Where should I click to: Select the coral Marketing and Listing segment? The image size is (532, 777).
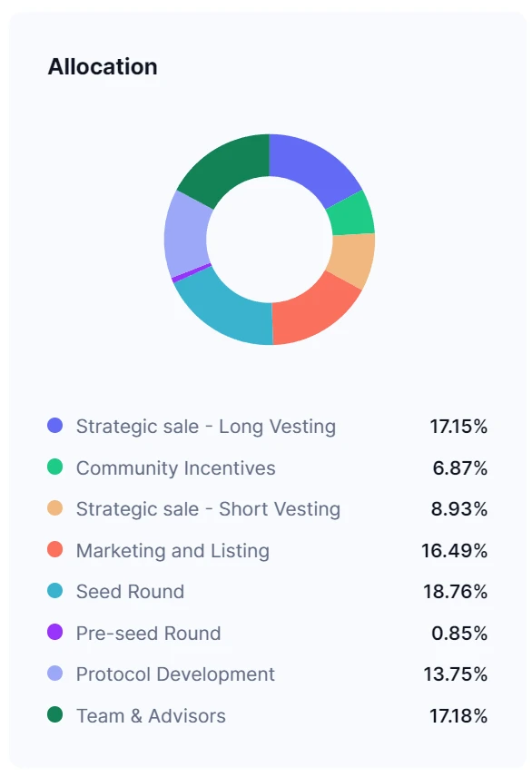[313, 310]
